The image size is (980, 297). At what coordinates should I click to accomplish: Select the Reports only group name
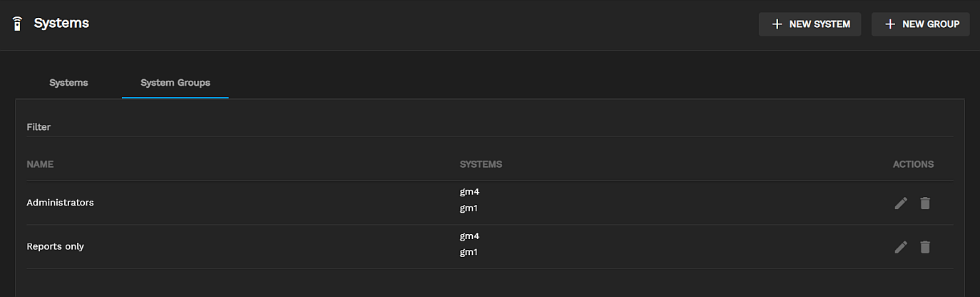click(x=55, y=247)
